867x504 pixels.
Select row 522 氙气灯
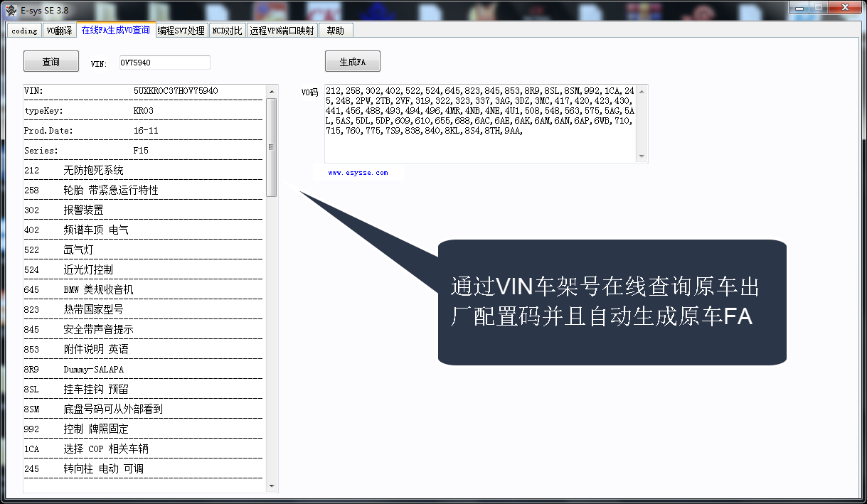point(144,250)
